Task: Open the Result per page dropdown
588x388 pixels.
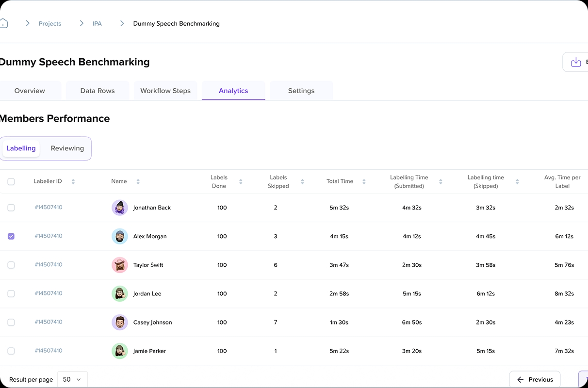Action: [72, 379]
